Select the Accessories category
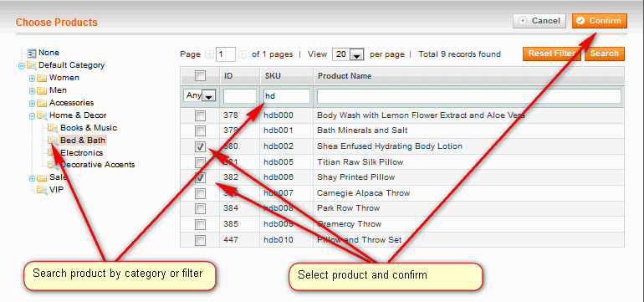Image resolution: width=644 pixels, height=302 pixels. [71, 103]
